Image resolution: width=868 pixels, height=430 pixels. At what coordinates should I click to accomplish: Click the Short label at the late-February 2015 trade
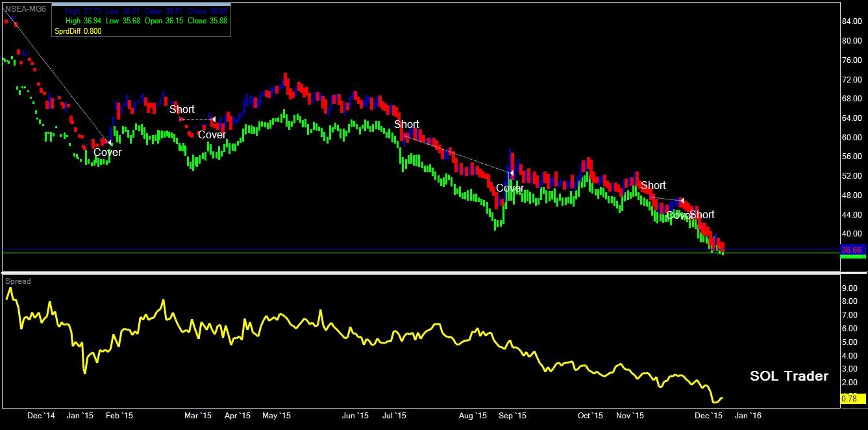(182, 109)
